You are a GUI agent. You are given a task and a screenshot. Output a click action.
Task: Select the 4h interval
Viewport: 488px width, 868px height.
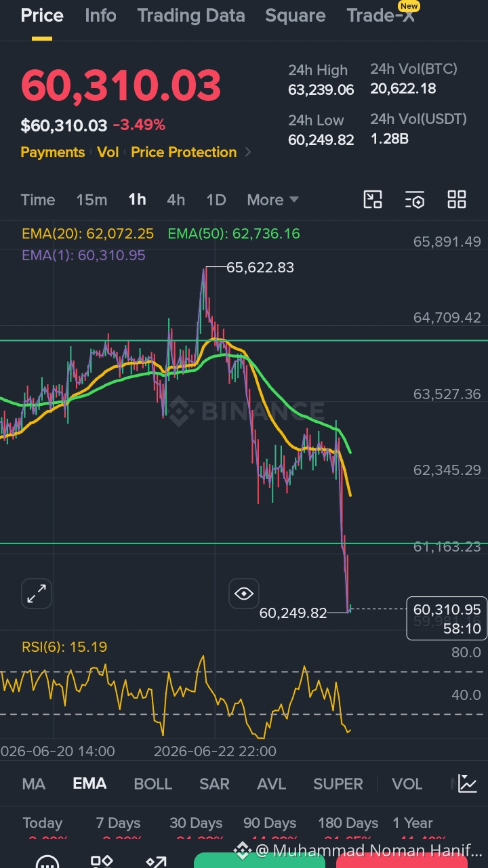click(x=176, y=200)
